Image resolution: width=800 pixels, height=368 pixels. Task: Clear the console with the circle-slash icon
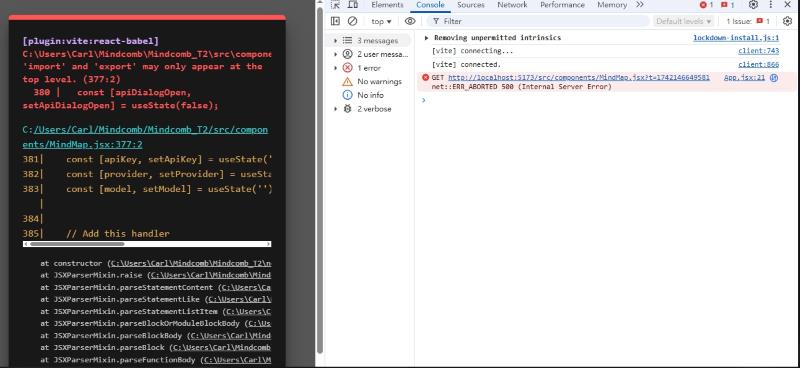click(x=353, y=21)
